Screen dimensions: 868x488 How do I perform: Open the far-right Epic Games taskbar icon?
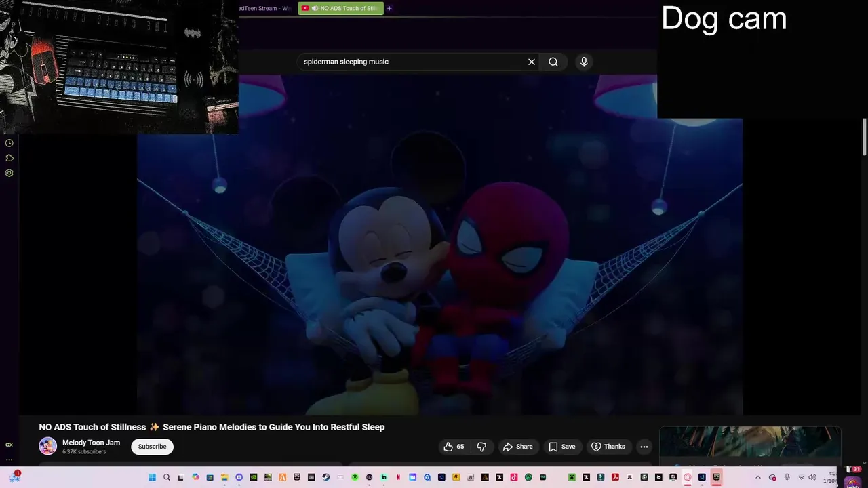pos(716,477)
